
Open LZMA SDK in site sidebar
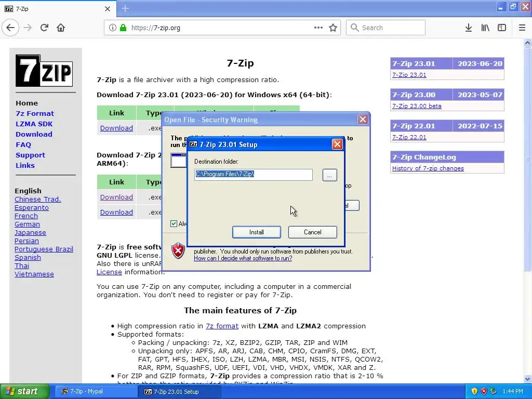(34, 124)
